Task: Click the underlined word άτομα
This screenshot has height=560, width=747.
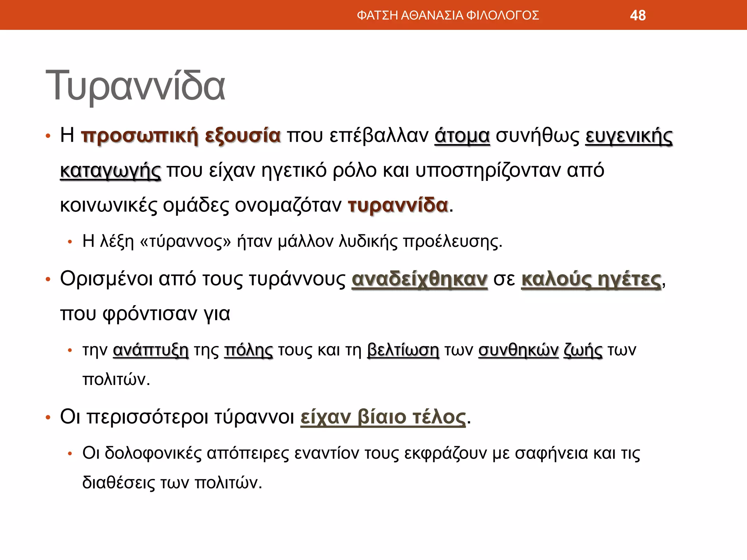Action: [x=462, y=136]
